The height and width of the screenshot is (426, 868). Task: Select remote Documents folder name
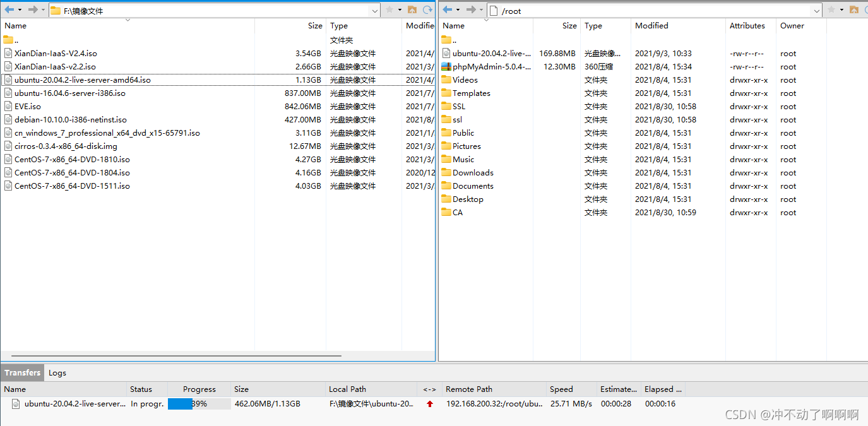[x=473, y=186]
